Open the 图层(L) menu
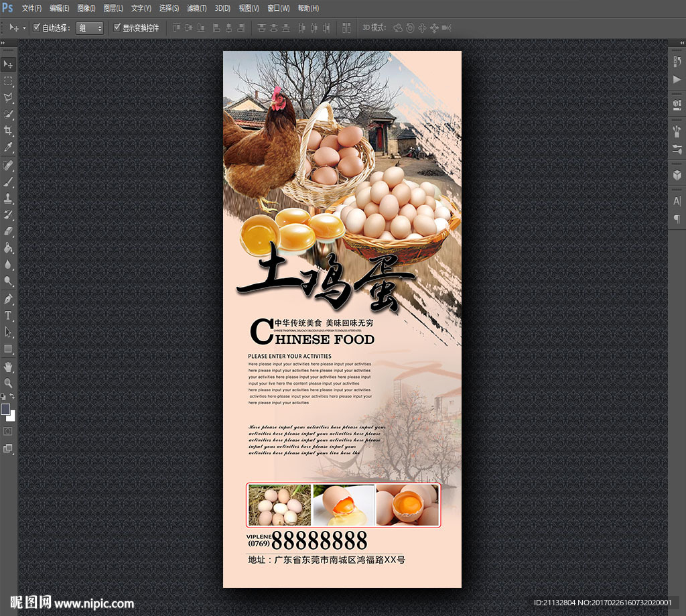Screen dimensions: 686x616 tap(113, 8)
